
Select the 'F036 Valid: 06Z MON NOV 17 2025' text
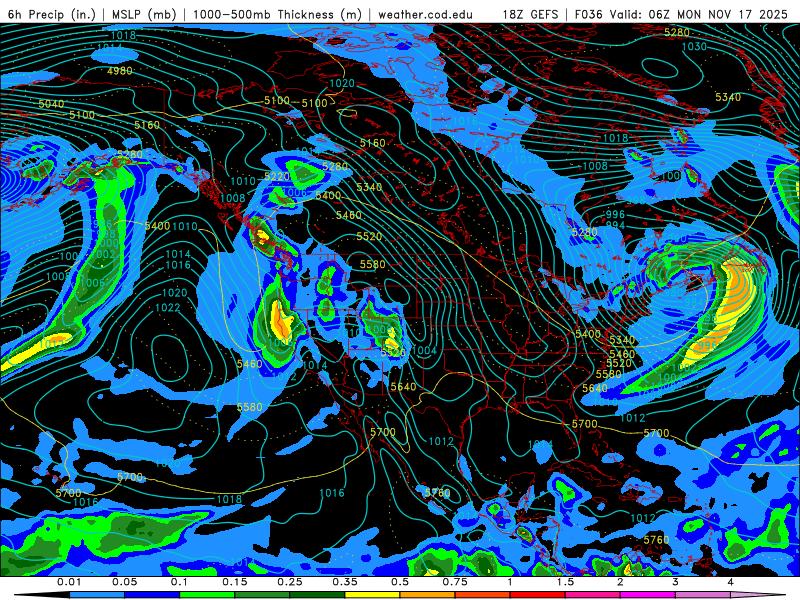[x=681, y=14]
